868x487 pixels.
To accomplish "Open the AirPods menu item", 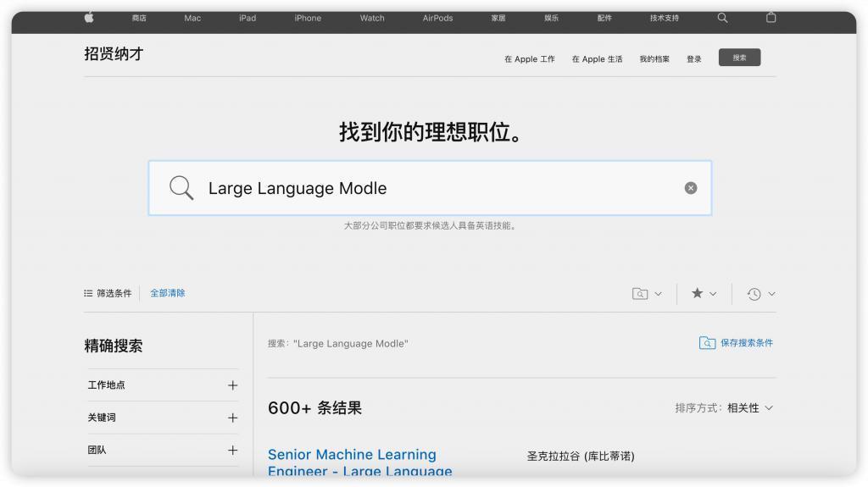I will click(437, 18).
